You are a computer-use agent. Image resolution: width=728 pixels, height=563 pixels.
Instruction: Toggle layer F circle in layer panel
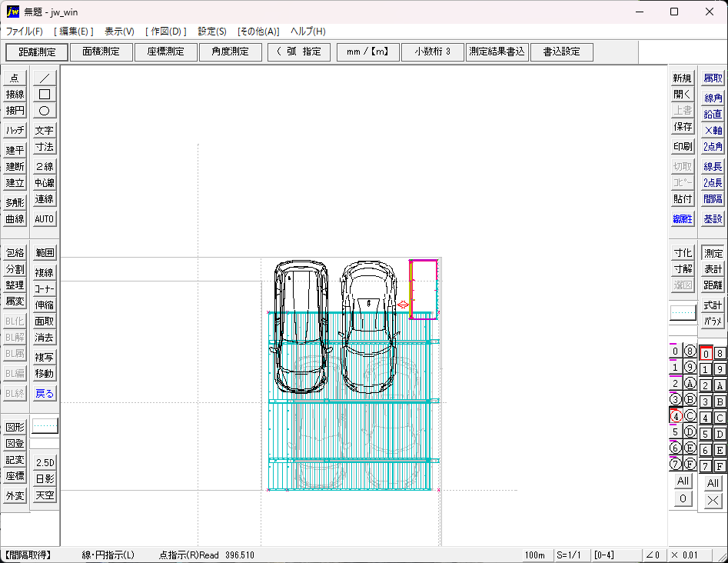click(690, 464)
